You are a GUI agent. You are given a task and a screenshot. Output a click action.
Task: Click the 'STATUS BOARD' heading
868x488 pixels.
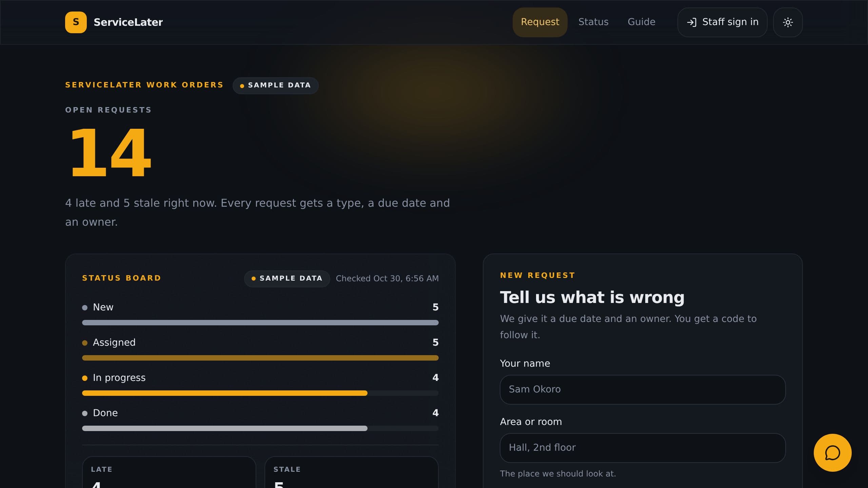tap(121, 278)
